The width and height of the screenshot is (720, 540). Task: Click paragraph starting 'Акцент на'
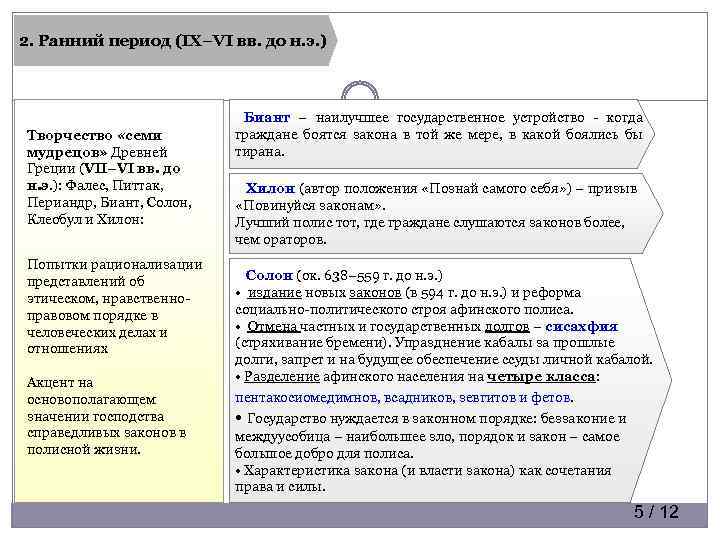(107, 416)
